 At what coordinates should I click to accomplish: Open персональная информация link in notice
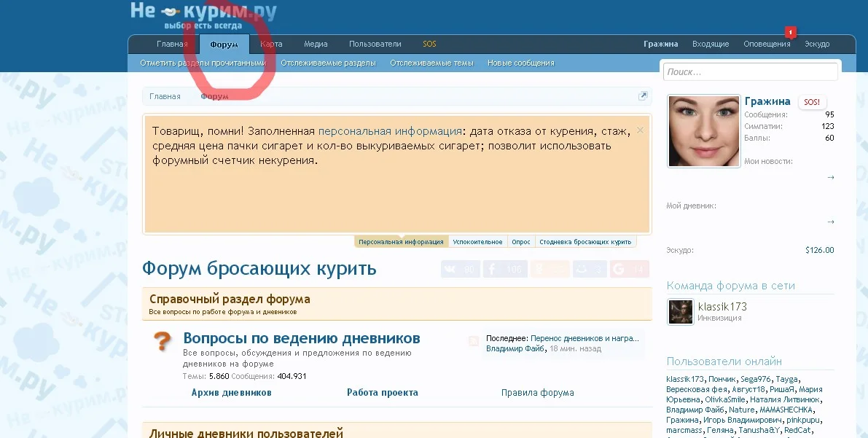click(x=390, y=131)
